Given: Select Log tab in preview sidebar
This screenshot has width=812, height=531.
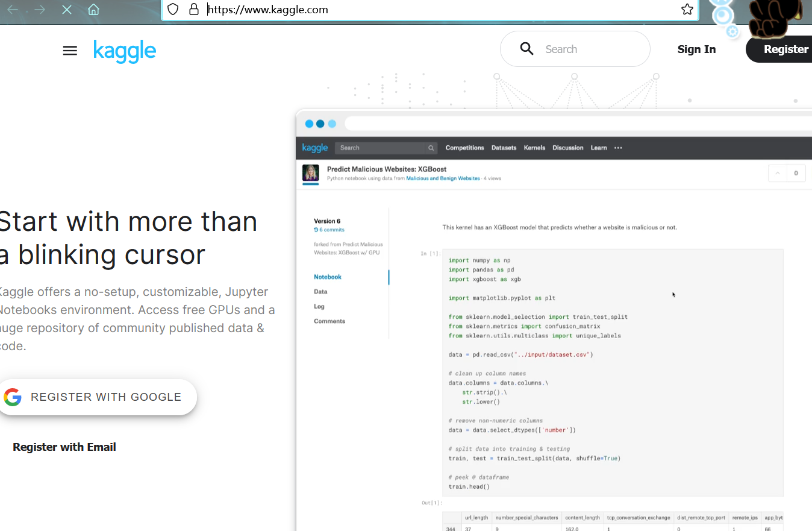Looking at the screenshot, I should pos(319,306).
